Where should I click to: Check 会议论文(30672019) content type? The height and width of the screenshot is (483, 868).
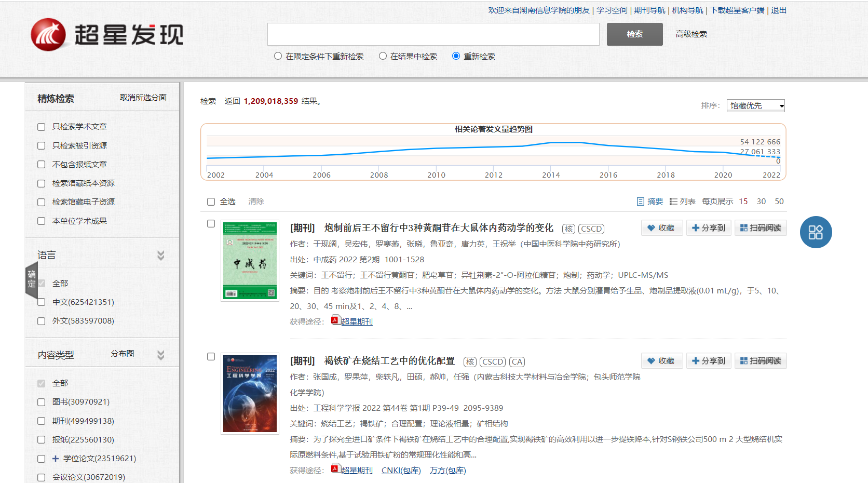(x=42, y=477)
